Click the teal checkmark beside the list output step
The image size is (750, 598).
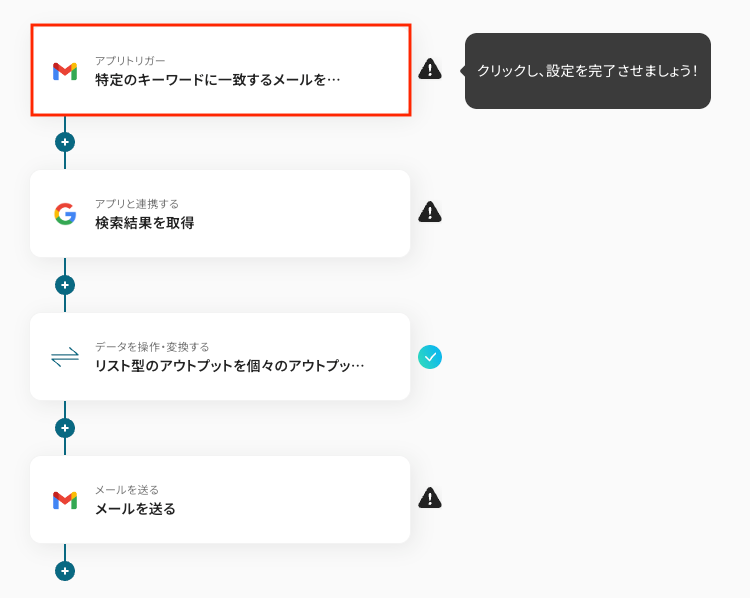[430, 356]
